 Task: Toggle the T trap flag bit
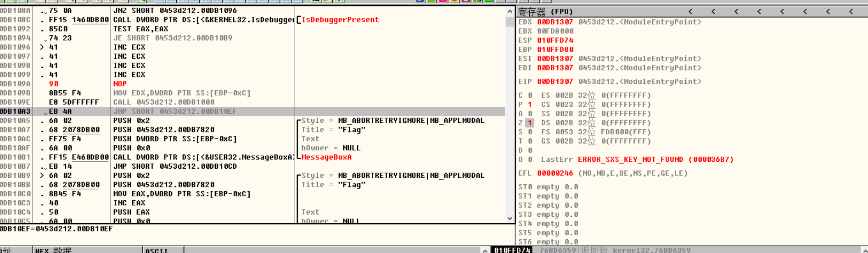[530, 141]
